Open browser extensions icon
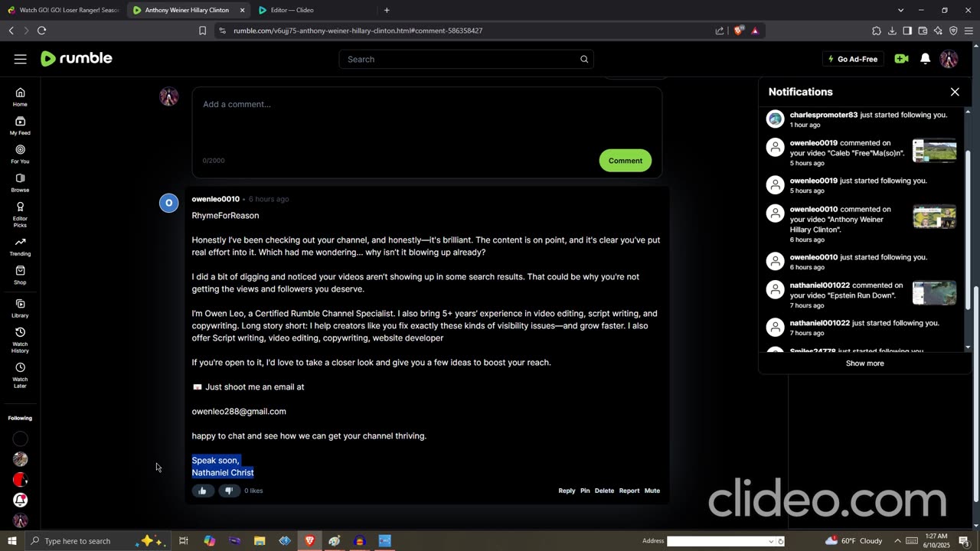Screen dimensions: 980x551 click(877, 31)
